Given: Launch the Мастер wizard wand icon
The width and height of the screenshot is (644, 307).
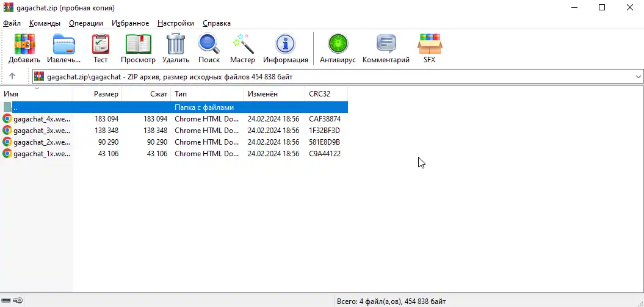Looking at the screenshot, I should (242, 45).
